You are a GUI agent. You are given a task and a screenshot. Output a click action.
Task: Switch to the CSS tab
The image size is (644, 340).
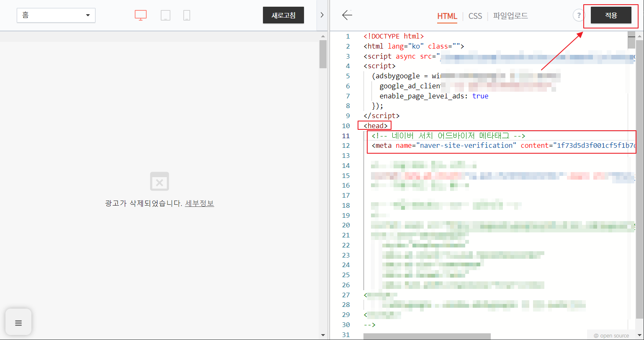[x=475, y=16]
